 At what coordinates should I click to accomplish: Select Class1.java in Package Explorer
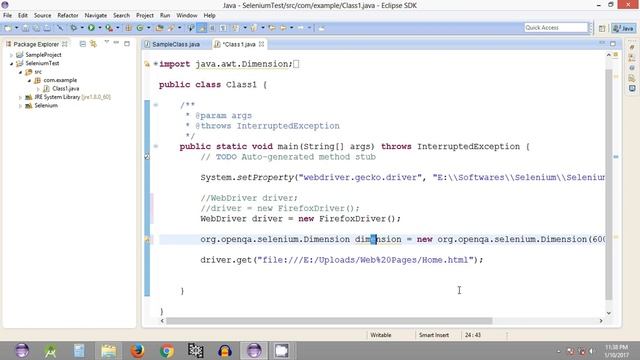point(65,89)
